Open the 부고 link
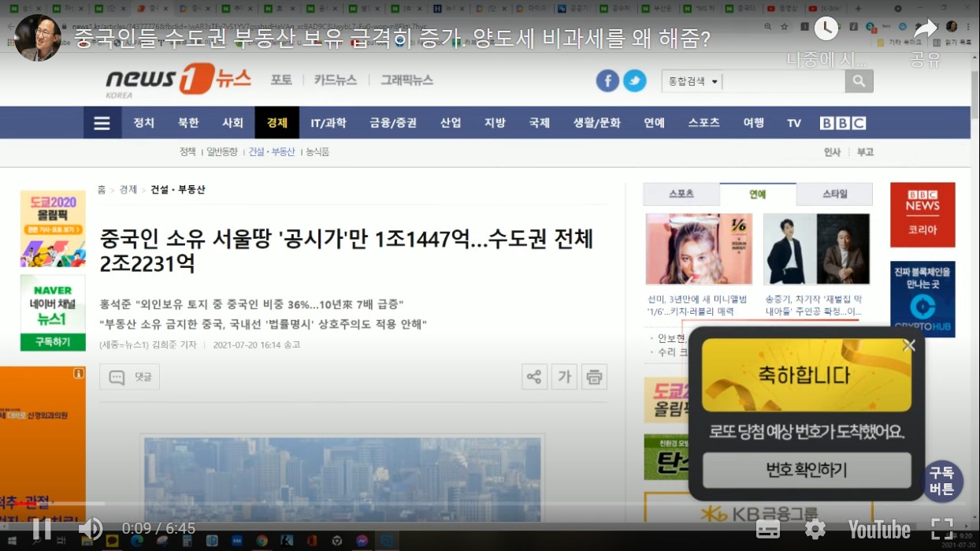This screenshot has height=551, width=980. (x=865, y=152)
